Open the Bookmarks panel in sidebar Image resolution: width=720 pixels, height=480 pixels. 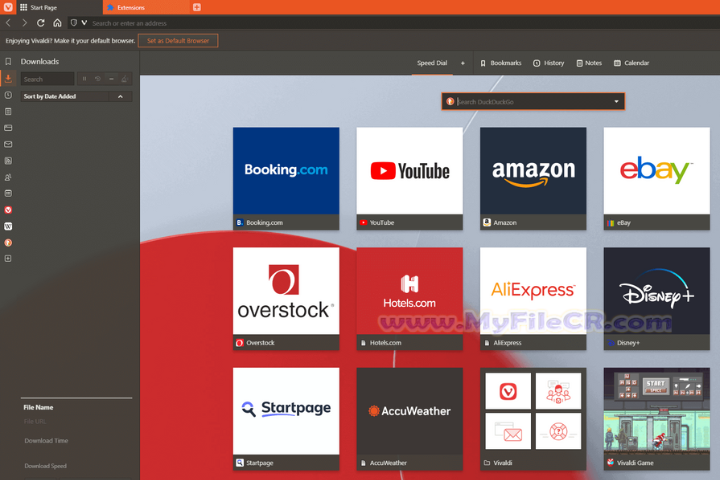pos(8,62)
